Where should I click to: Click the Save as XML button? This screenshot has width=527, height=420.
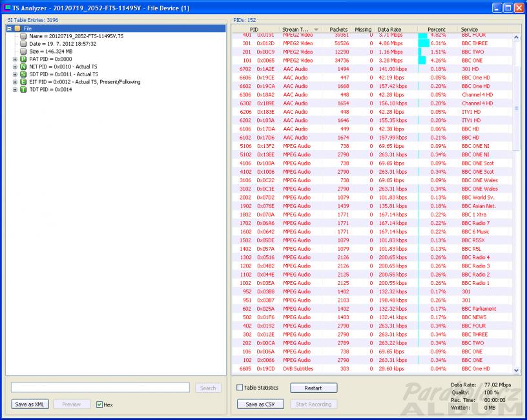click(30, 404)
